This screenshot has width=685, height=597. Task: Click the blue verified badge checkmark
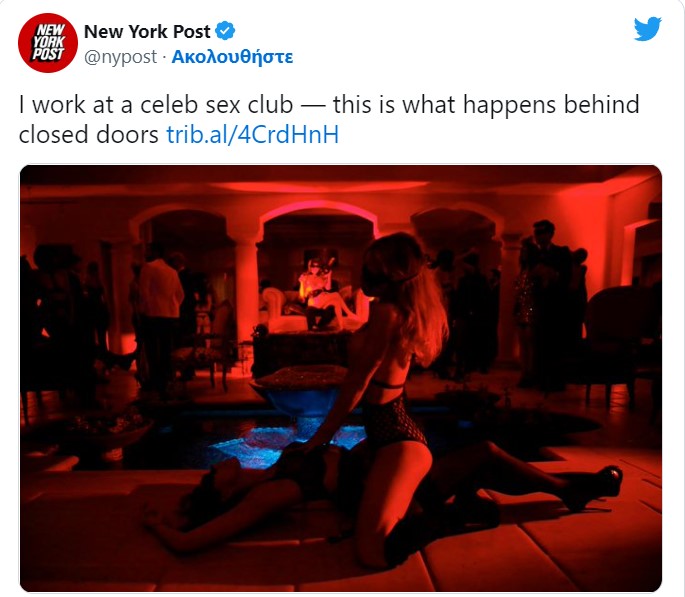click(226, 31)
